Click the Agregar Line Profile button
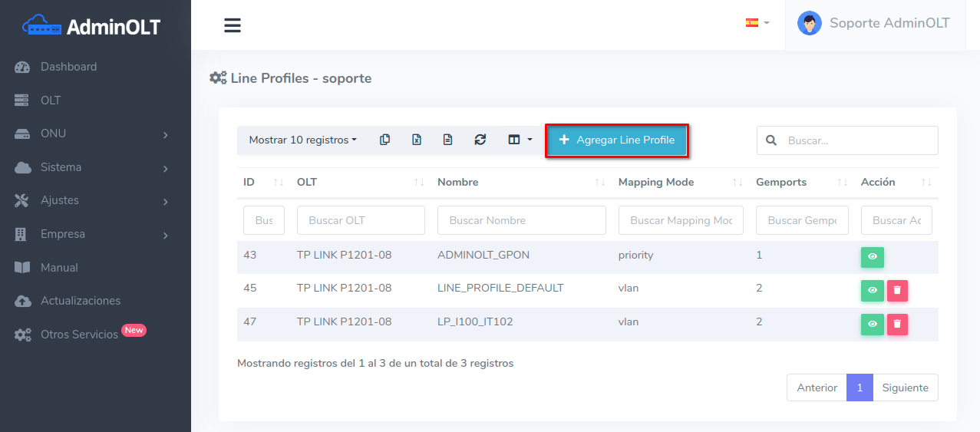This screenshot has height=432, width=980. point(616,140)
